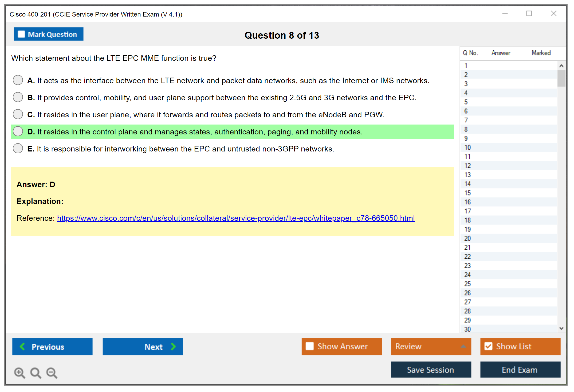
Task: Click the zoom in magnifier icon
Action: click(x=19, y=373)
